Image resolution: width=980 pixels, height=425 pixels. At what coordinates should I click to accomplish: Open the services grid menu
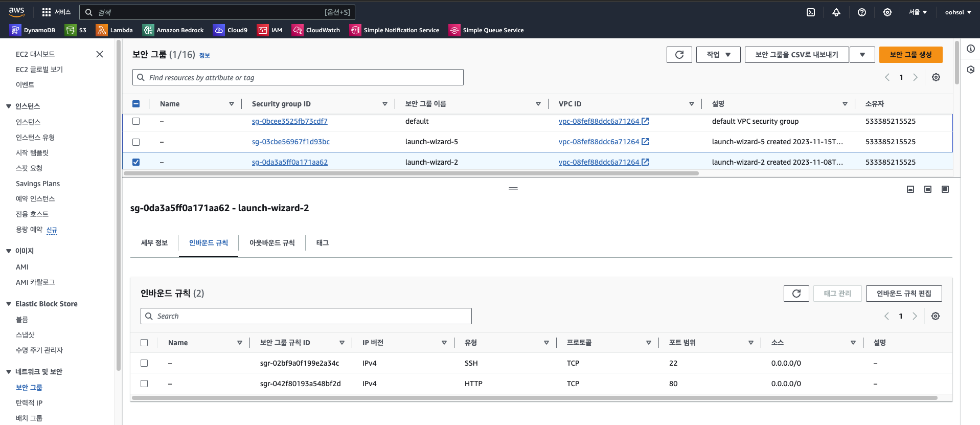tap(47, 12)
